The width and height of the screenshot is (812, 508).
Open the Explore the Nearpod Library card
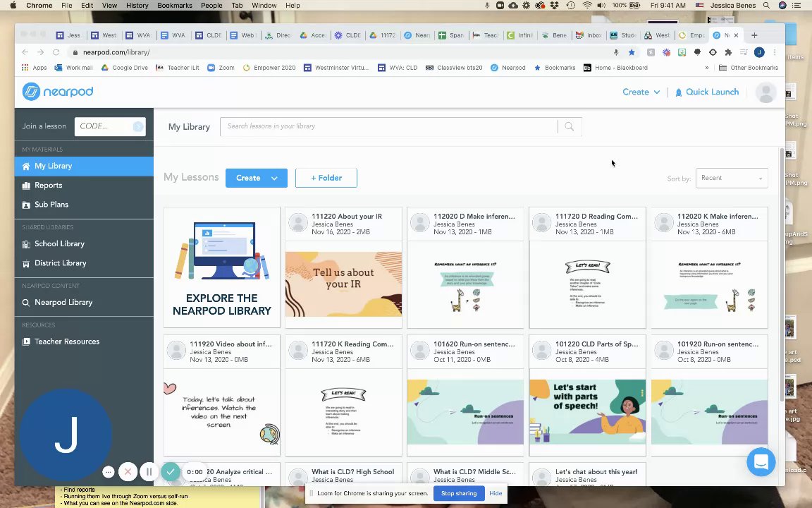pos(221,267)
